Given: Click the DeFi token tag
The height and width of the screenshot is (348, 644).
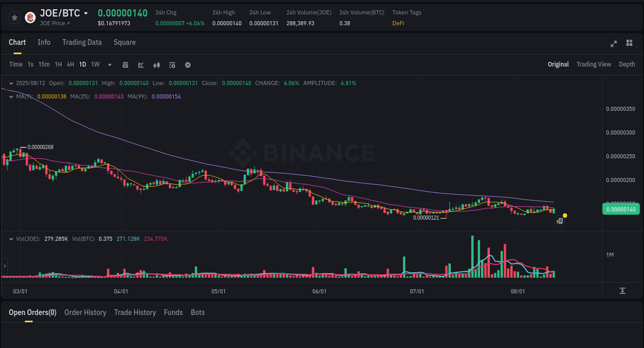Looking at the screenshot, I should coord(398,23).
